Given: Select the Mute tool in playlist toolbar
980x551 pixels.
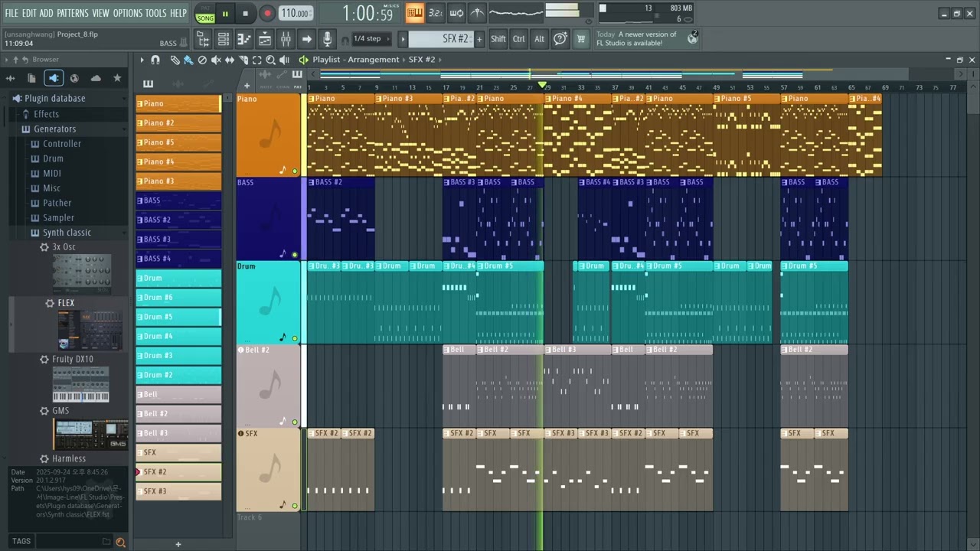Looking at the screenshot, I should (216, 60).
